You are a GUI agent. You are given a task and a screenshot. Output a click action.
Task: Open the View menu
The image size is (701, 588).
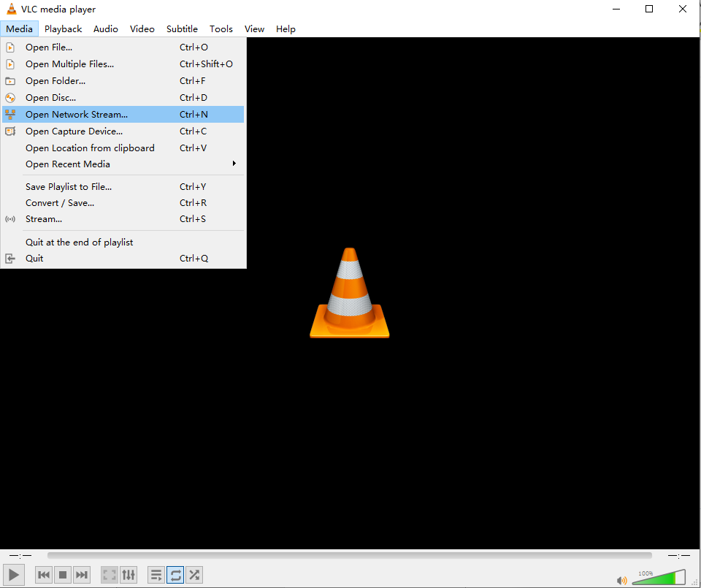(254, 29)
